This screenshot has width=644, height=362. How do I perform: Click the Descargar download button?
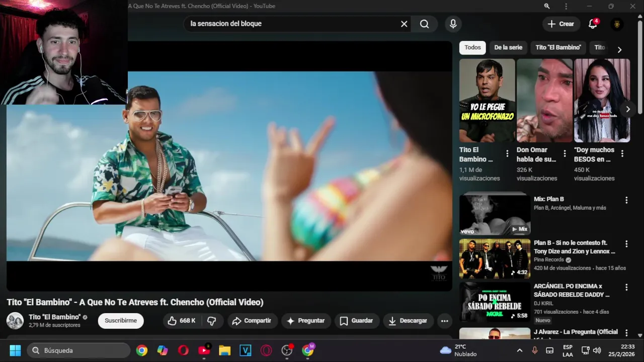[x=408, y=321]
